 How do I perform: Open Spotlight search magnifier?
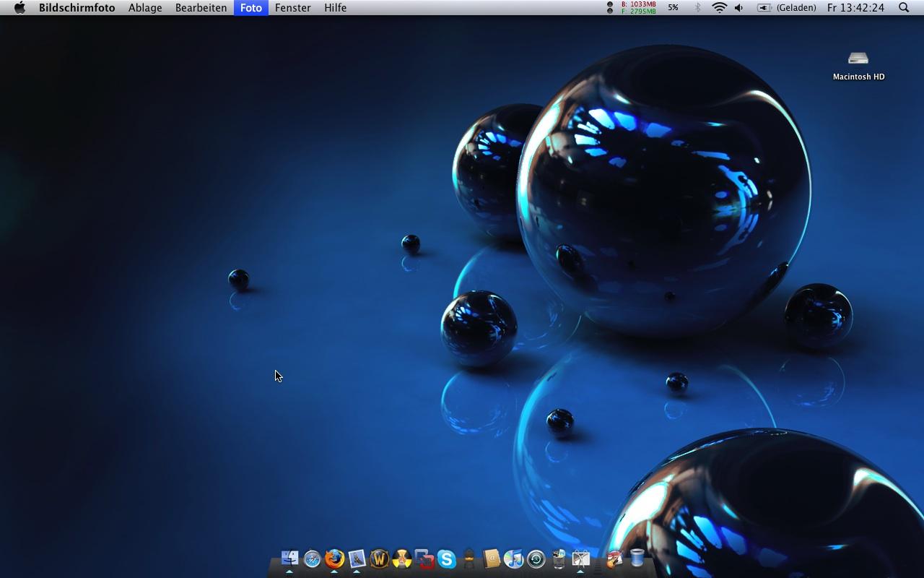click(x=904, y=7)
